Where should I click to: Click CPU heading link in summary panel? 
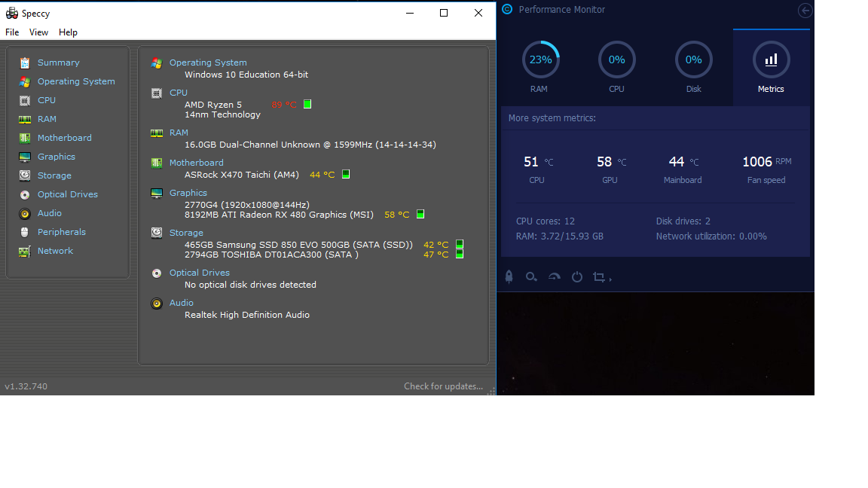[x=179, y=93]
